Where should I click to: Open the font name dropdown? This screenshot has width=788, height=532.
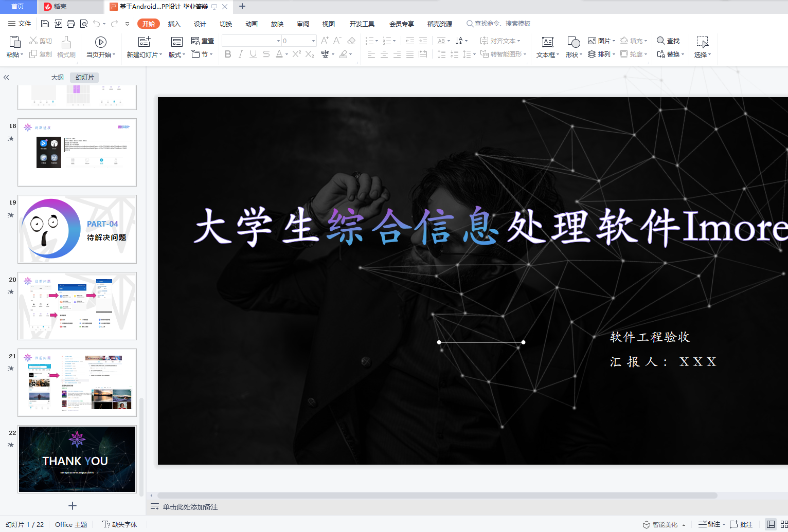coord(278,41)
